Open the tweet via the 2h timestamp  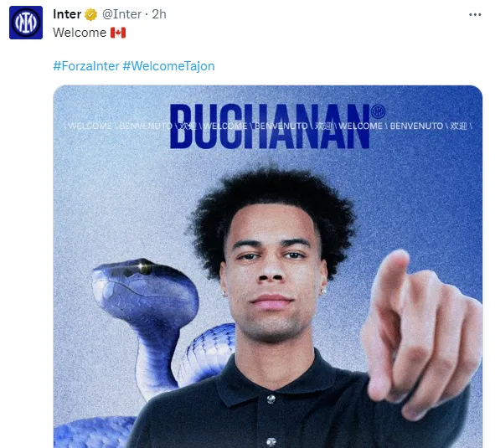pos(159,14)
